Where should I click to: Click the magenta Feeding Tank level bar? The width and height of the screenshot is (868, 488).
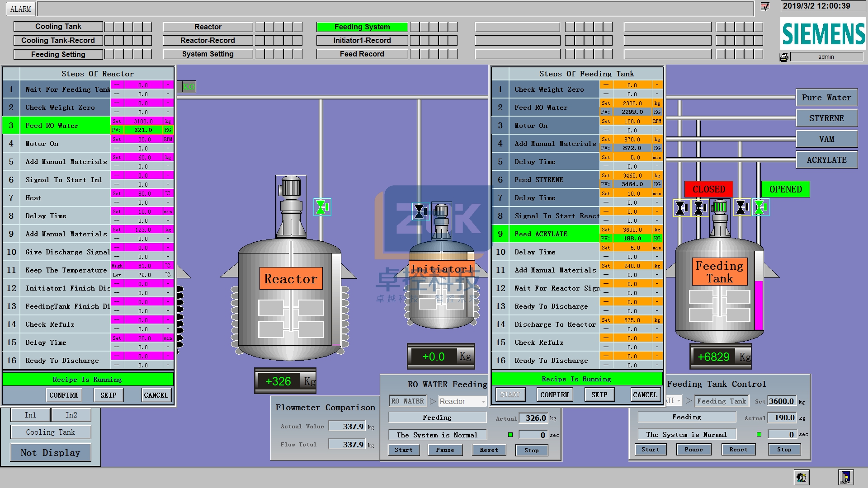(759, 305)
